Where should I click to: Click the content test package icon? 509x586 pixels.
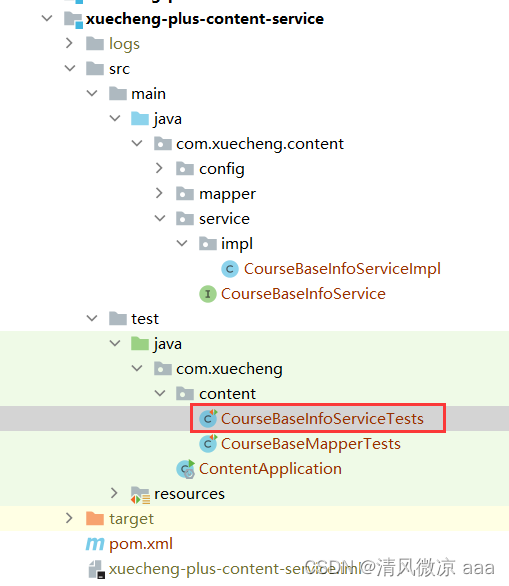click(x=185, y=394)
